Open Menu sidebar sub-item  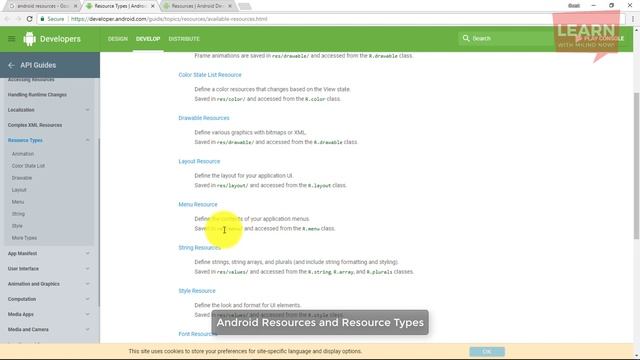point(18,202)
